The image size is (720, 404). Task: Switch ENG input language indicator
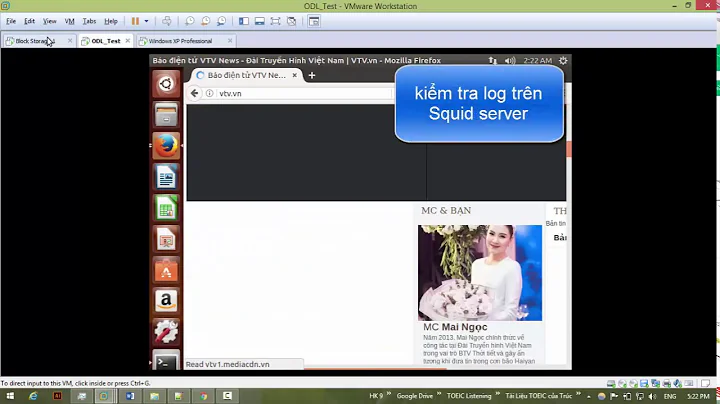(x=670, y=396)
